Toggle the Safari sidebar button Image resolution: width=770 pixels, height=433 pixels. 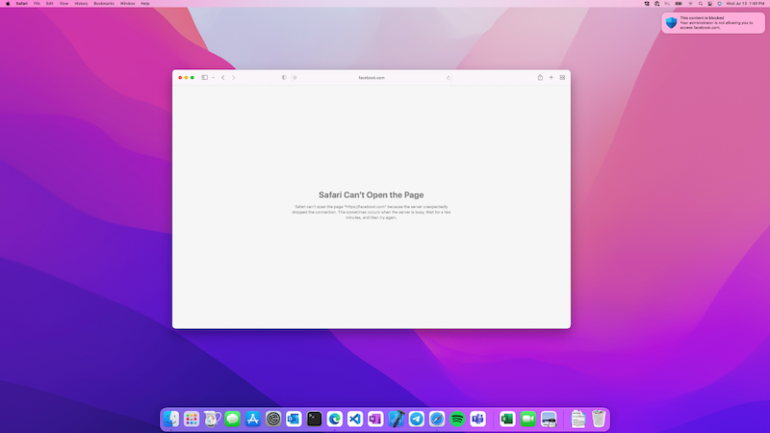[204, 77]
